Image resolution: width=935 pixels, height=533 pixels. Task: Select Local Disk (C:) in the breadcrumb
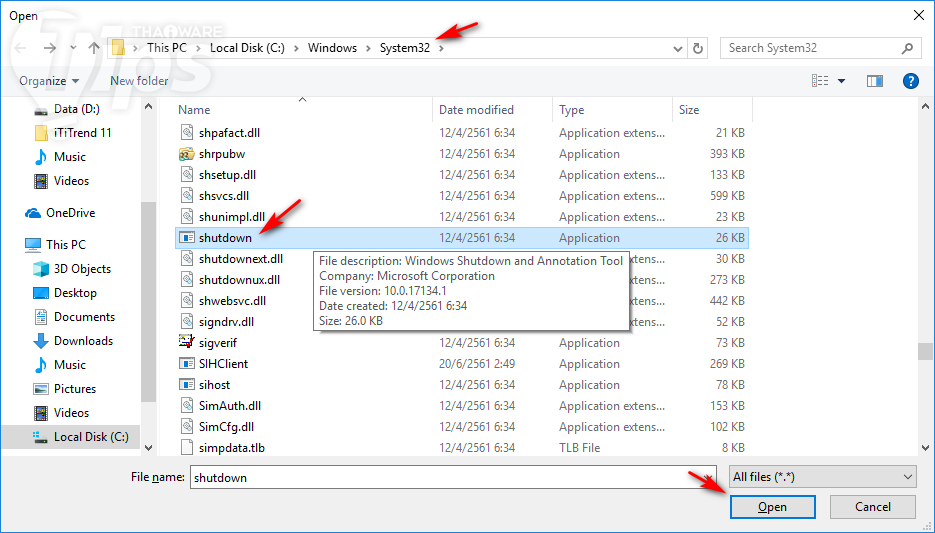pos(247,48)
